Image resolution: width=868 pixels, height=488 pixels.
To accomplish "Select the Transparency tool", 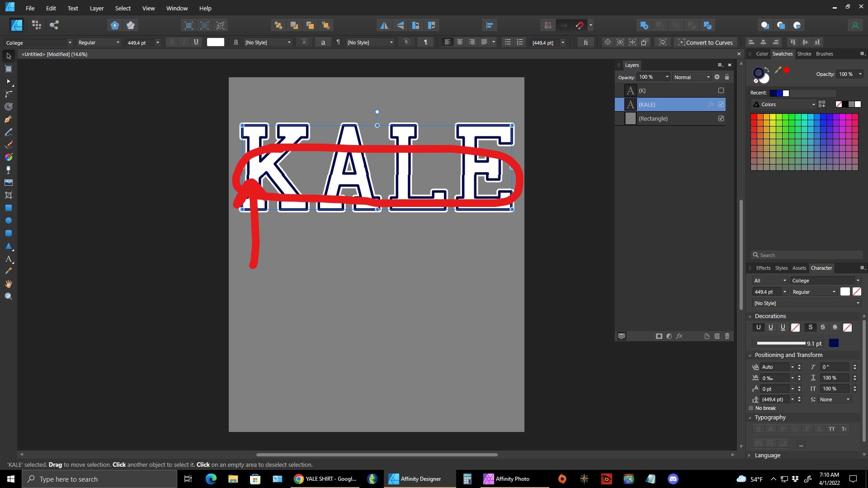I will (x=9, y=170).
